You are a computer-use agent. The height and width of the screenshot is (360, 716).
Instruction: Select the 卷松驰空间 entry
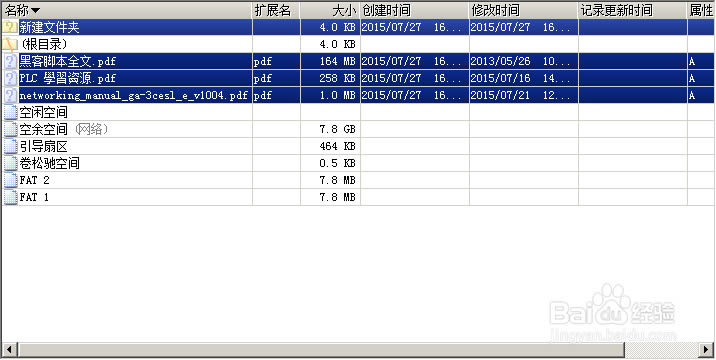coord(49,163)
